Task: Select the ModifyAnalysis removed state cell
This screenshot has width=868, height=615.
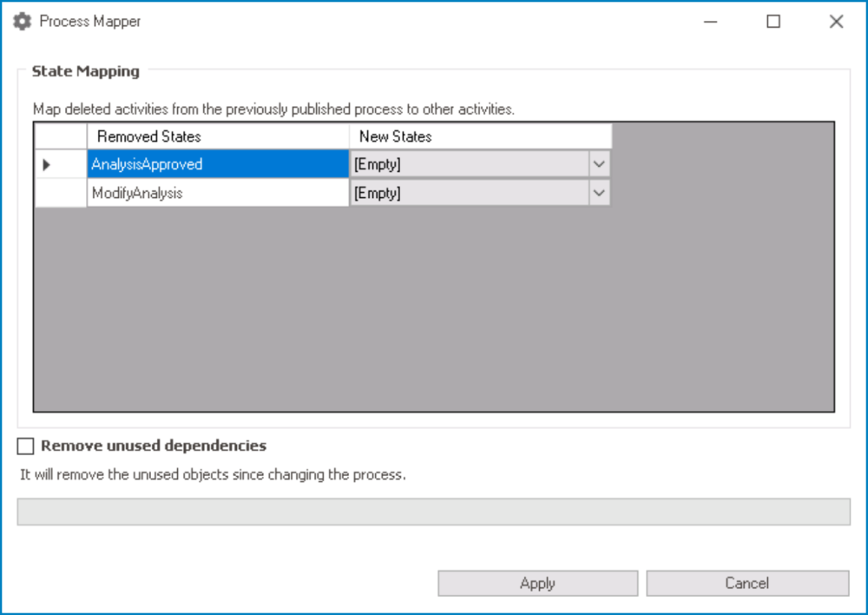Action: (x=217, y=193)
